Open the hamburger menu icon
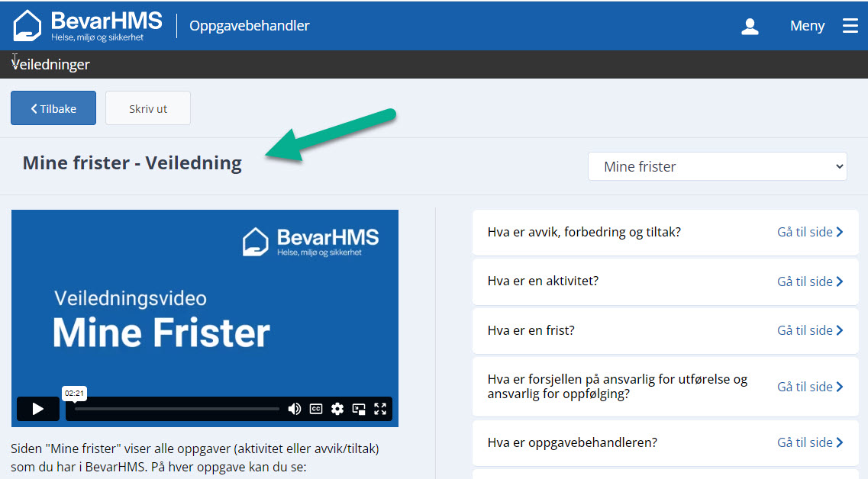This screenshot has width=868, height=479. point(850,26)
